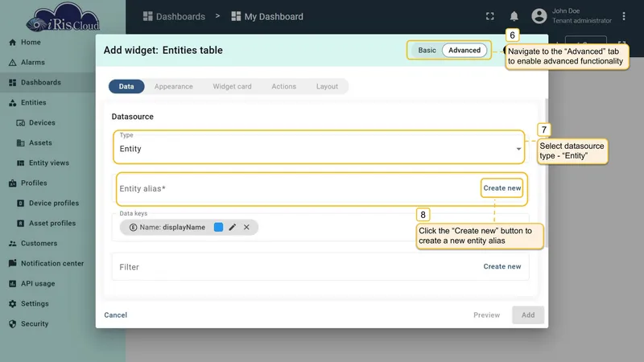Open the datasource Type dropdown
This screenshot has height=362, width=644.
coord(319,147)
